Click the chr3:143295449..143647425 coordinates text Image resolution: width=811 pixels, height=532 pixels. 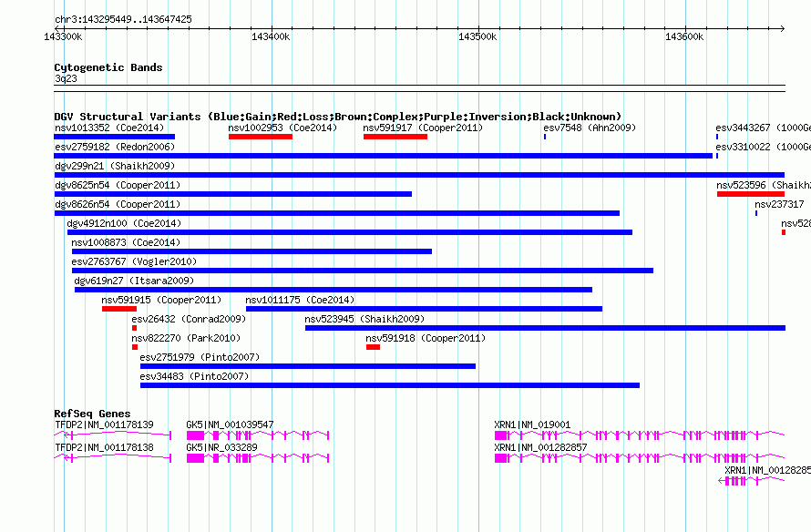123,19
